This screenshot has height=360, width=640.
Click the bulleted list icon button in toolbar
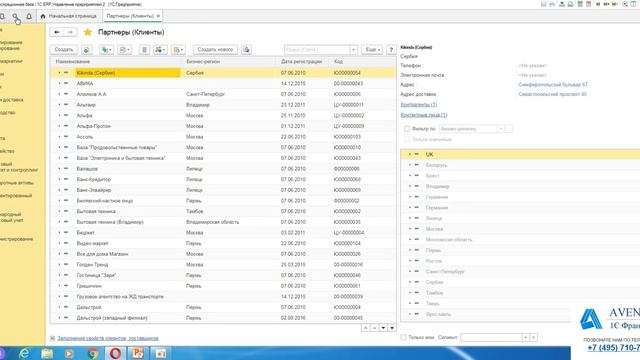tap(144, 50)
